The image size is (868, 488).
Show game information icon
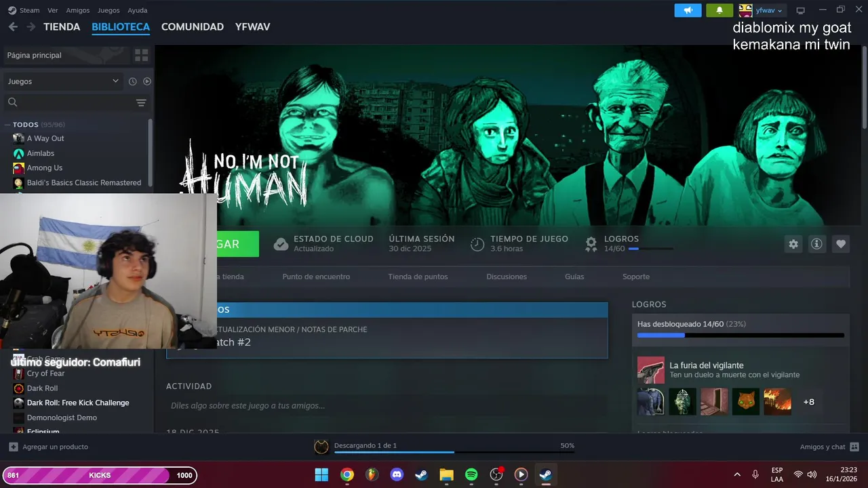click(816, 244)
